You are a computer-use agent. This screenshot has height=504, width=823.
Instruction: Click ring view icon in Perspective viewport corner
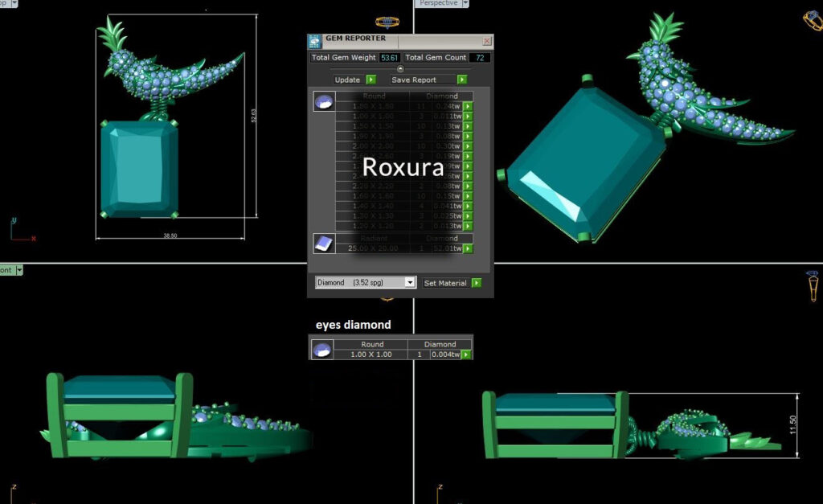point(812,19)
